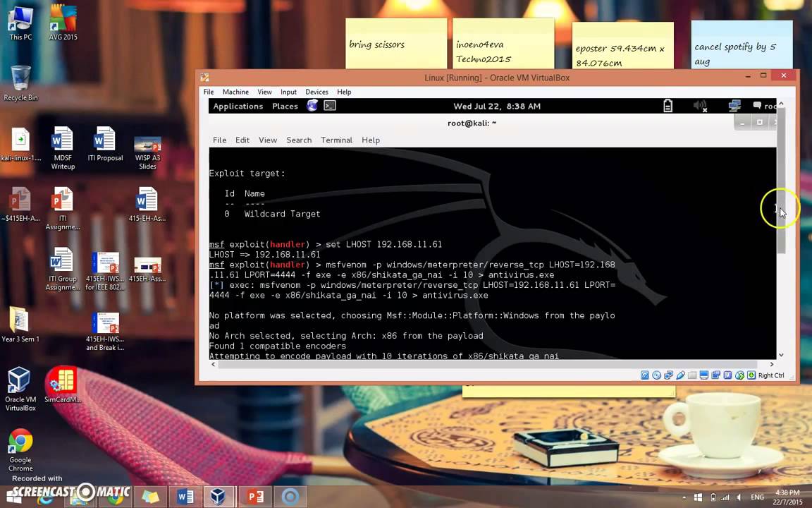Launch the Iceweasel browser icon in Kali panel
This screenshot has height=508, width=812.
click(312, 106)
